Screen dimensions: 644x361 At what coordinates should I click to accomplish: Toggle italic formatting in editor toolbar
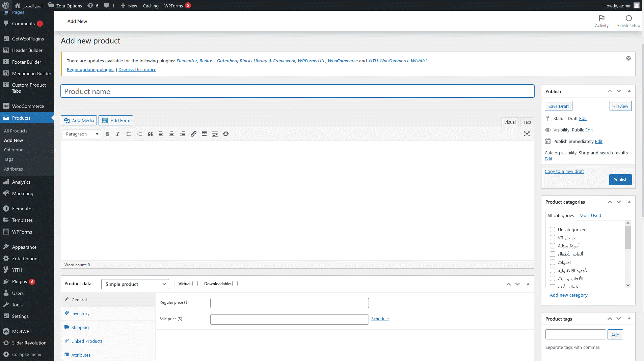pos(118,134)
